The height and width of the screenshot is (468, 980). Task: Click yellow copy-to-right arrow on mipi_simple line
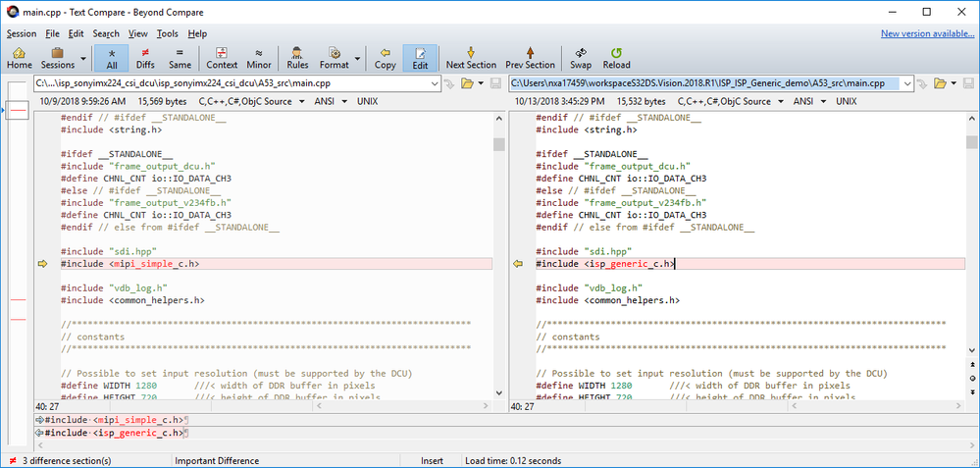tap(43, 264)
